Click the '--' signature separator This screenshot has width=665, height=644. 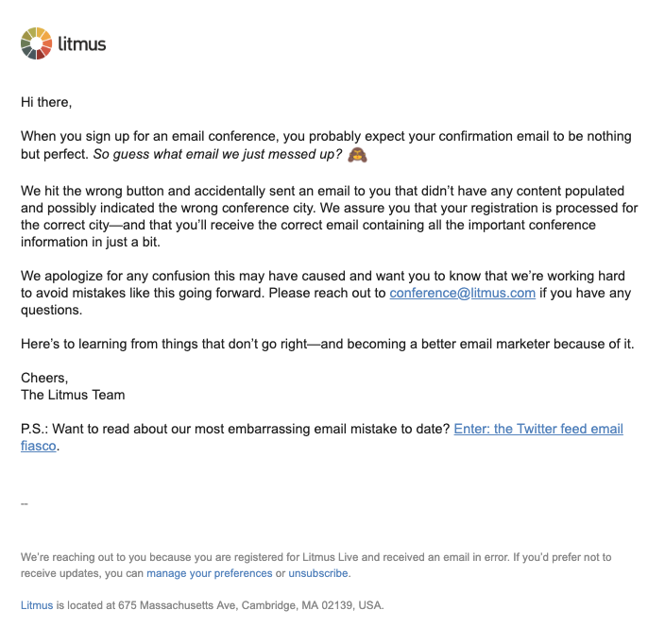click(x=25, y=503)
